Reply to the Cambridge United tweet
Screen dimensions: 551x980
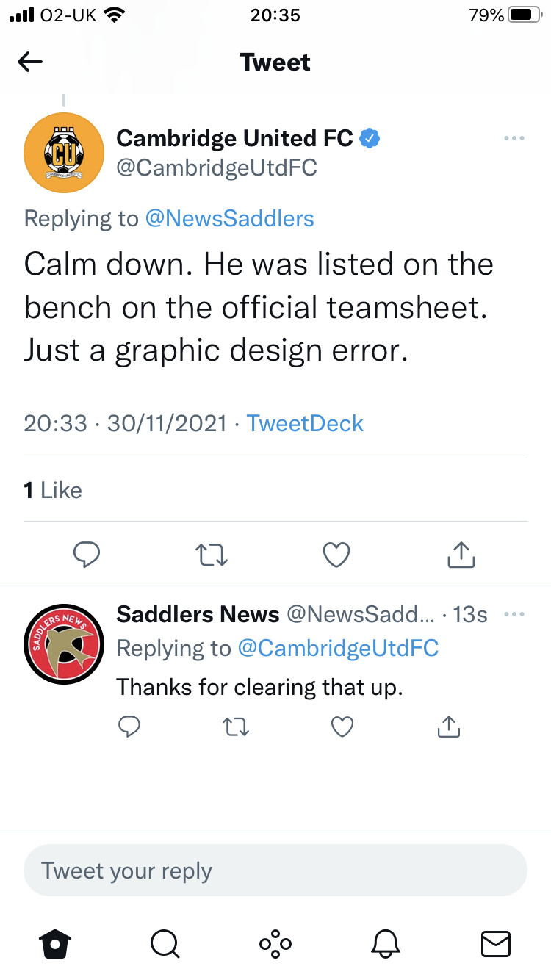pyautogui.click(x=87, y=555)
